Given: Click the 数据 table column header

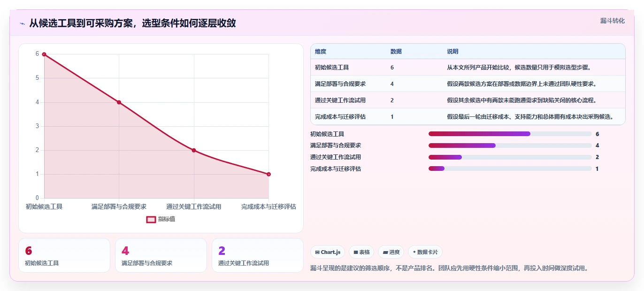Looking at the screenshot, I should click(x=396, y=51).
